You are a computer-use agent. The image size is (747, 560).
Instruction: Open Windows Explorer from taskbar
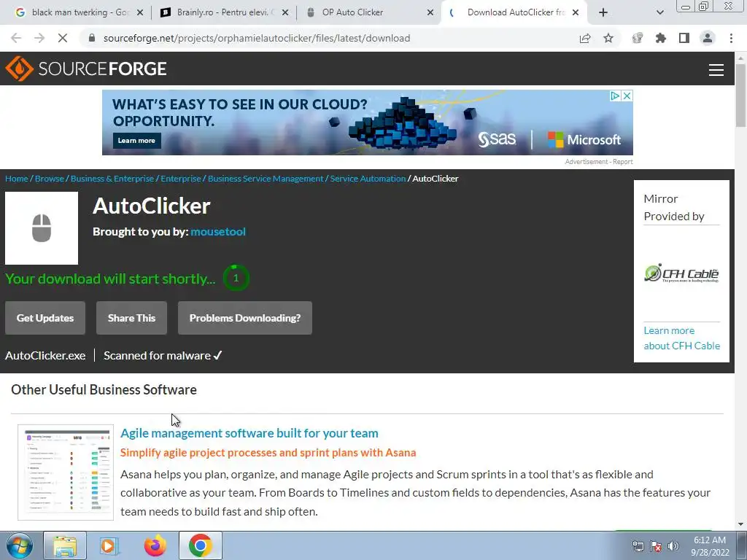tap(65, 545)
